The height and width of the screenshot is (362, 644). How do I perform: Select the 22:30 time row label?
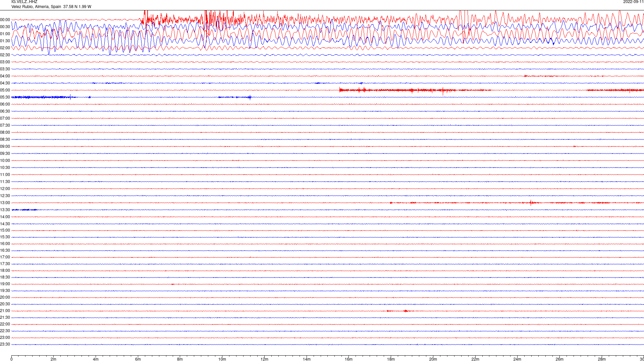tap(5, 331)
